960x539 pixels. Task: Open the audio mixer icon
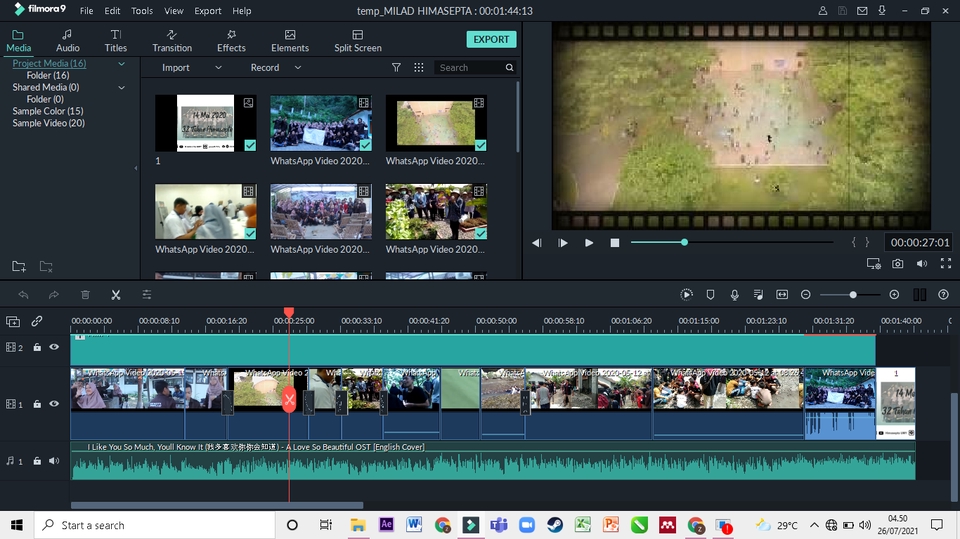[x=758, y=295]
